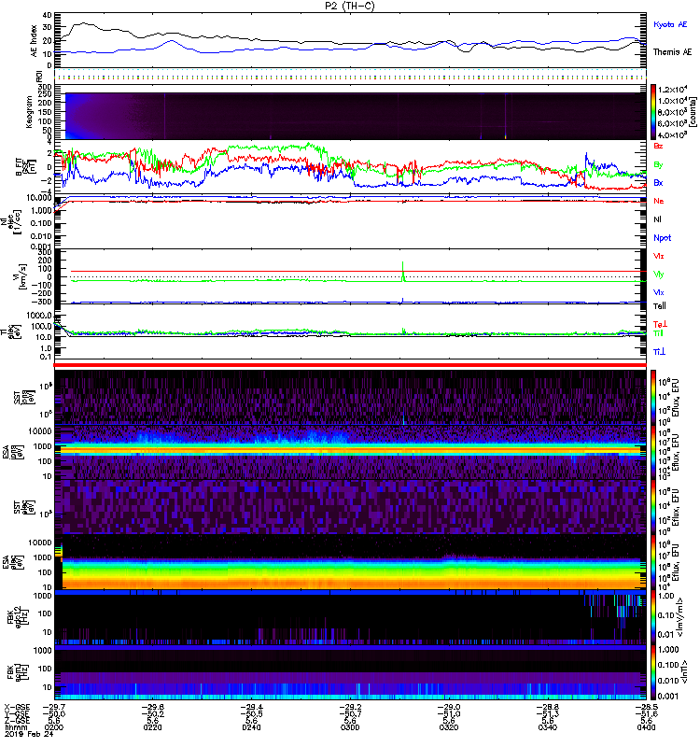Click the blue perpendicular Ti legend label

click(x=659, y=352)
